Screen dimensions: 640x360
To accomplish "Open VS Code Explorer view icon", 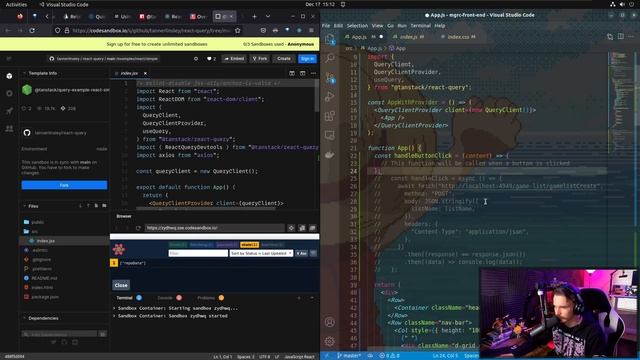I will [x=330, y=39].
